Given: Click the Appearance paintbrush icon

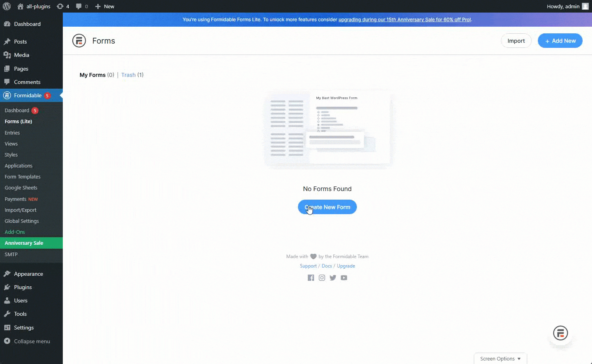Looking at the screenshot, I should point(7,274).
